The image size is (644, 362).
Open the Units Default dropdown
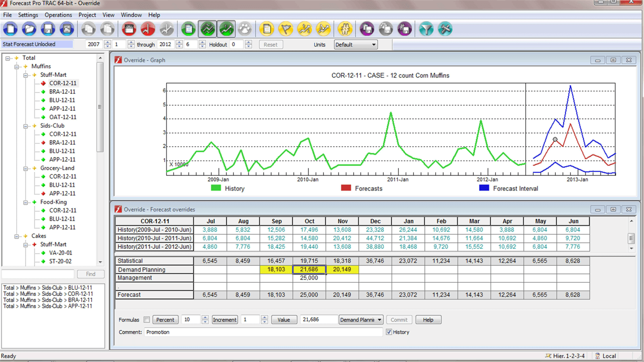pos(356,44)
